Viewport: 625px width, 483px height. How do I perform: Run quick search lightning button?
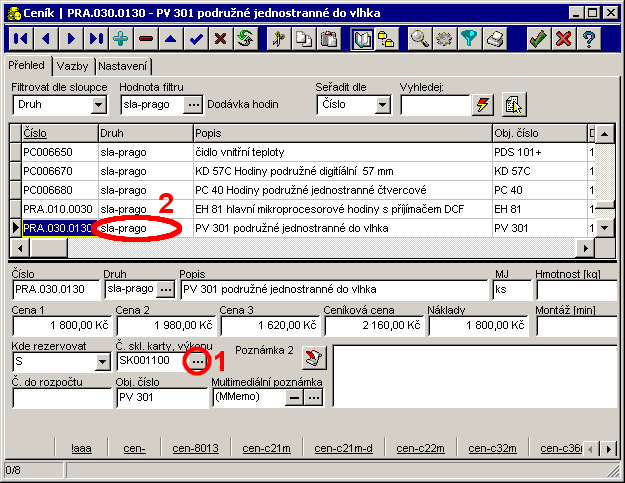point(483,104)
